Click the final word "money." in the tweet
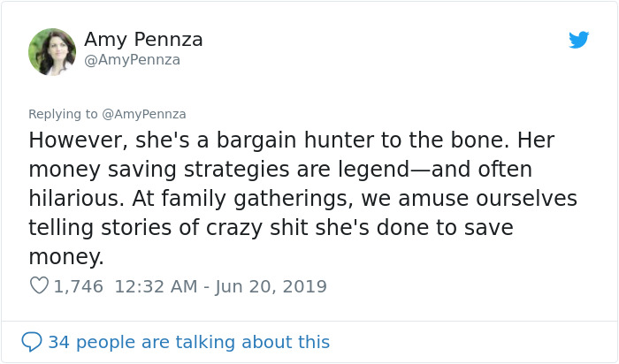 click(66, 257)
